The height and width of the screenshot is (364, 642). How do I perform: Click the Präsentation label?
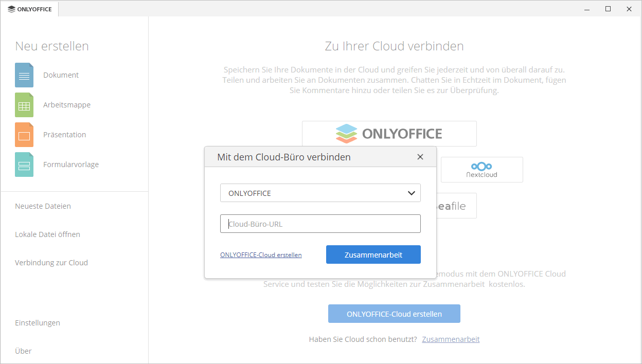point(65,135)
